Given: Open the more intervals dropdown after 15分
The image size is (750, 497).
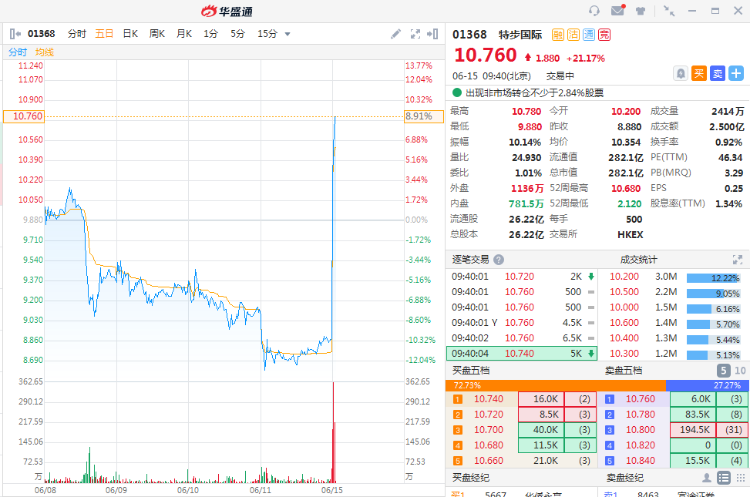Looking at the screenshot, I should (x=287, y=34).
